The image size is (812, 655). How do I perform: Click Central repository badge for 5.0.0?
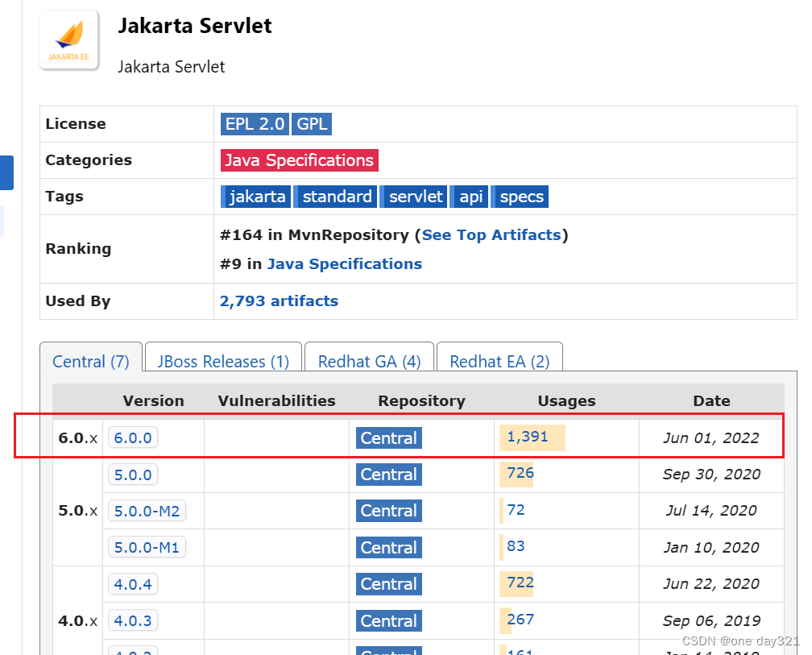pyautogui.click(x=389, y=475)
